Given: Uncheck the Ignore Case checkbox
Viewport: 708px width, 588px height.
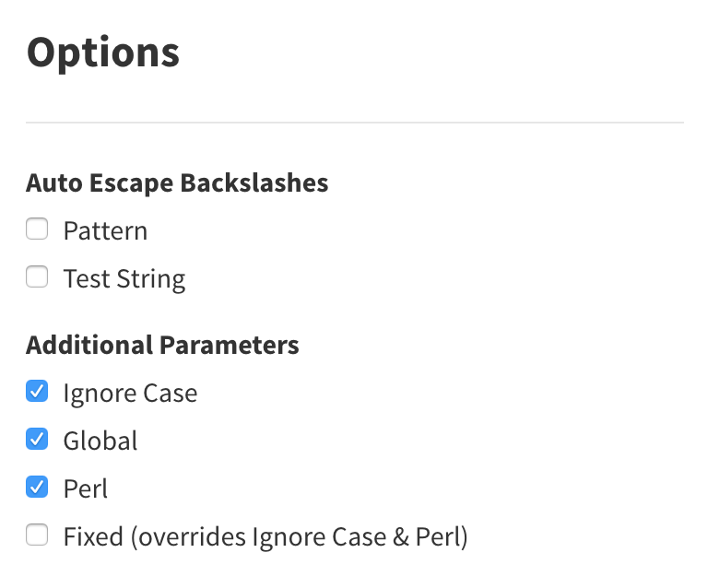Looking at the screenshot, I should click(x=37, y=393).
